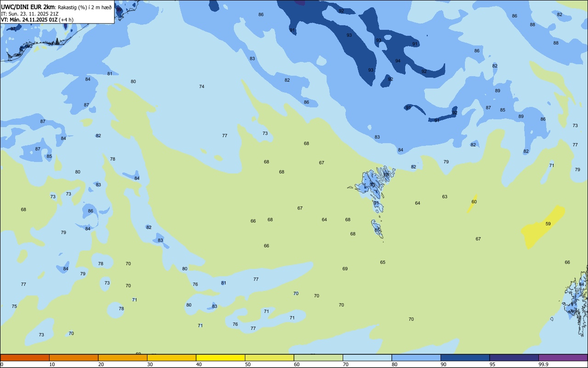
Task: Select the humidity value 74
Action: coord(202,87)
